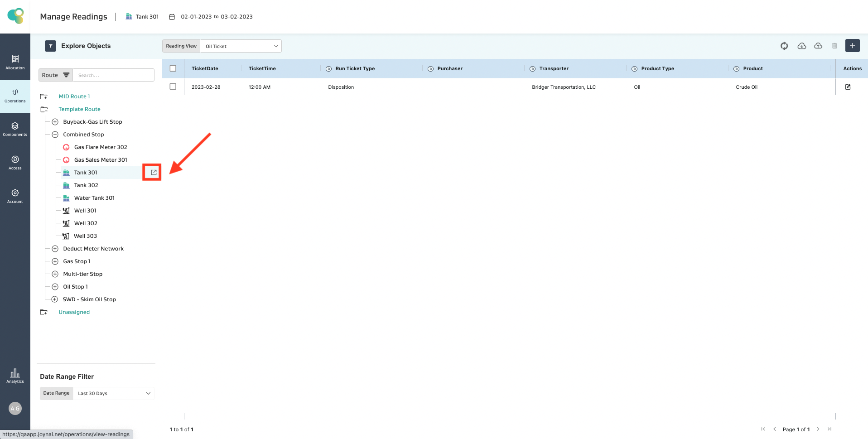Open Access in the sidebar
Screen dimensions: 868x439
point(15,163)
